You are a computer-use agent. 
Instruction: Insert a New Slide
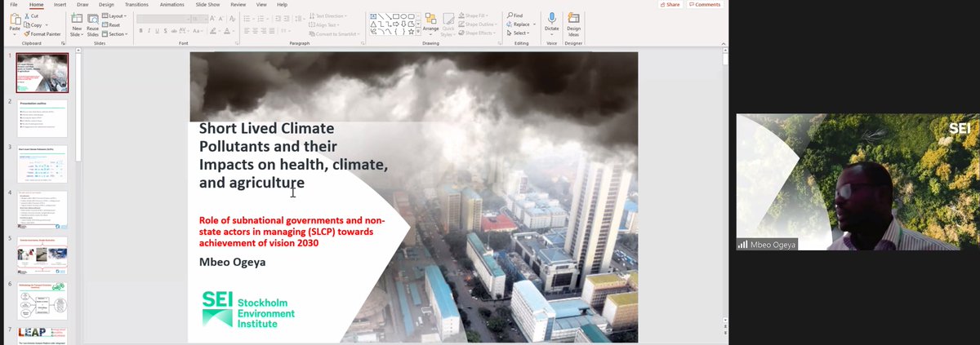[77, 26]
